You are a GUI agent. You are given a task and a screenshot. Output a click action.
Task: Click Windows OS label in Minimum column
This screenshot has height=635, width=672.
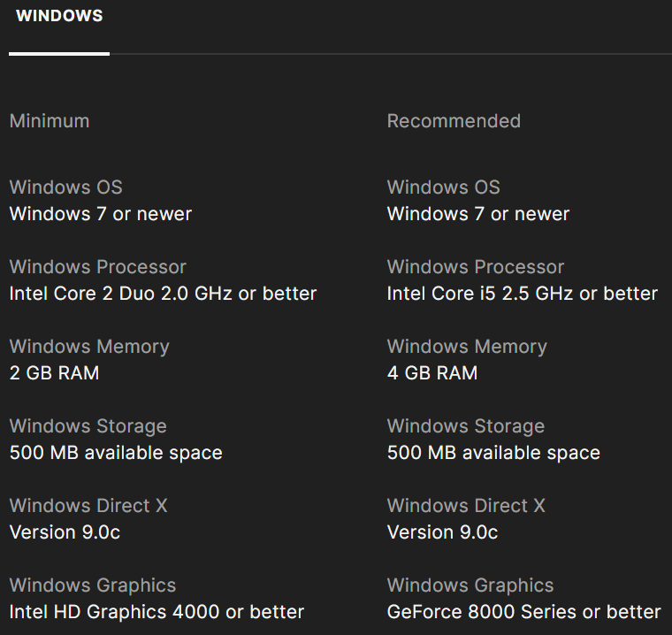pos(66,187)
